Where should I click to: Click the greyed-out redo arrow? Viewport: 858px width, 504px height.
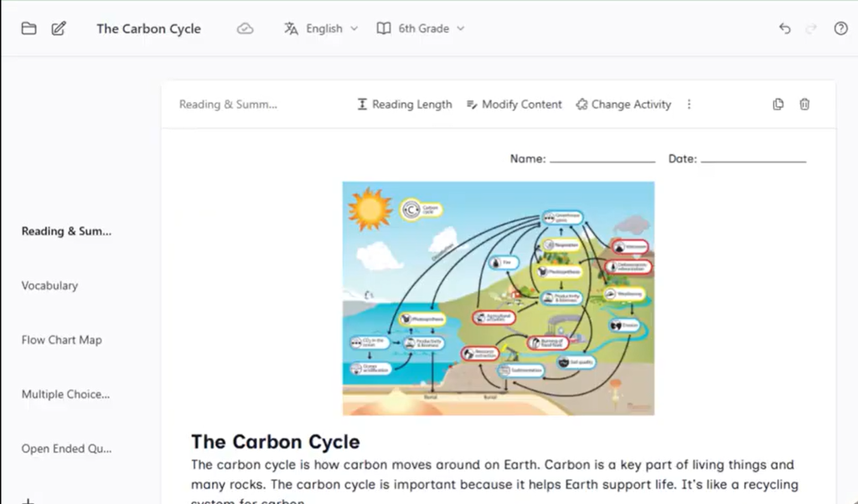point(811,28)
